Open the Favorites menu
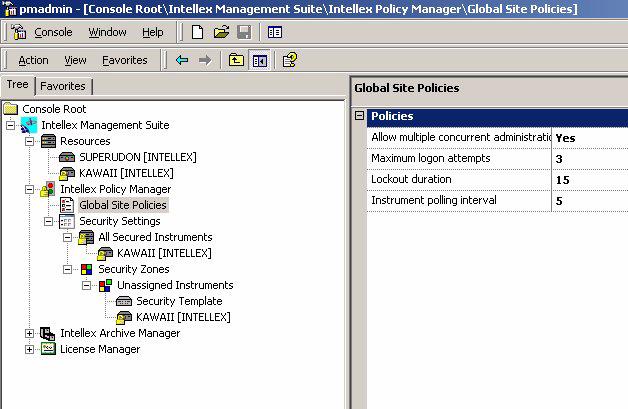Screen dimensions: 628x409 pyautogui.click(x=125, y=60)
